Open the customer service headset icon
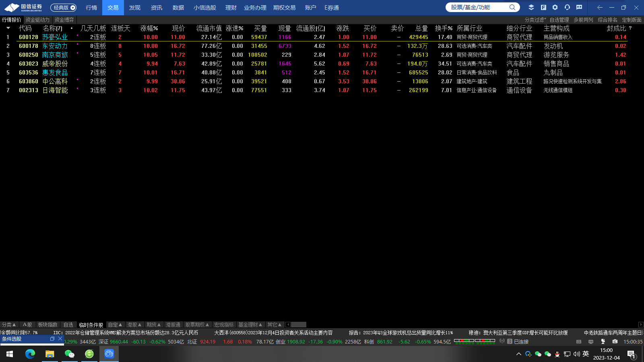This screenshot has width=644, height=362. (567, 7)
